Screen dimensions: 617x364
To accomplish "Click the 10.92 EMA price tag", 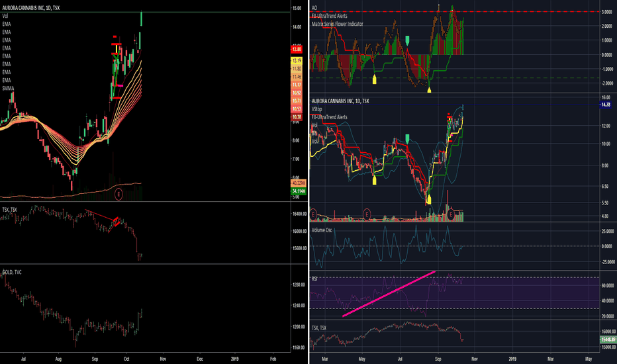I will coord(297,93).
